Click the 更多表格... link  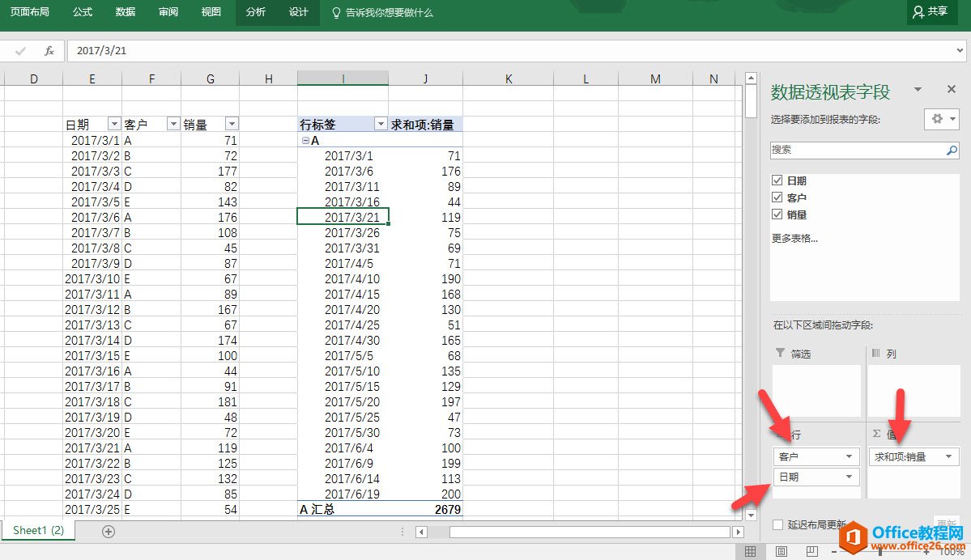pos(794,238)
